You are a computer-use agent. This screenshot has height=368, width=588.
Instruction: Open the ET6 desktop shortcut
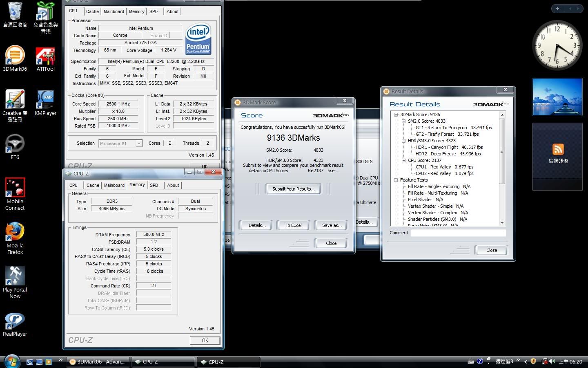click(x=15, y=147)
